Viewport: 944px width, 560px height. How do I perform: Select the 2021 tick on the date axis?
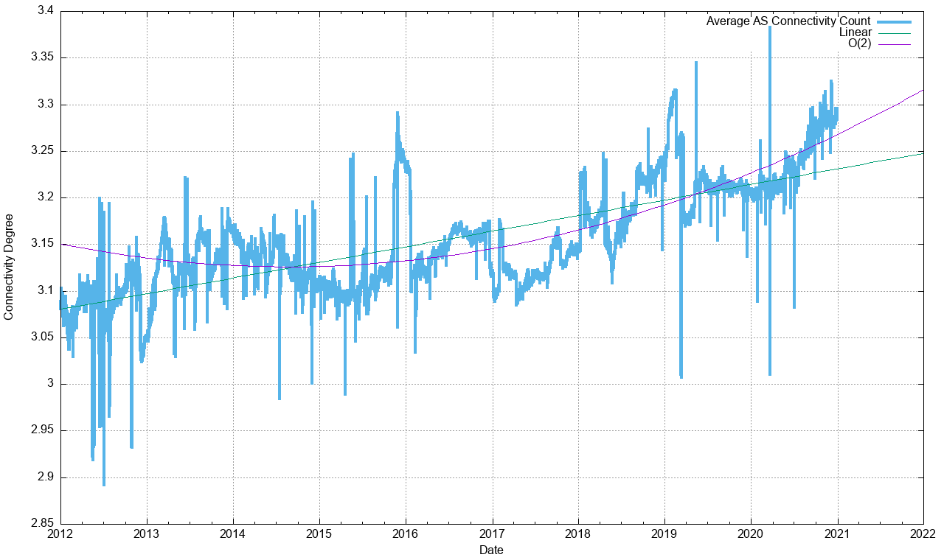click(x=837, y=533)
